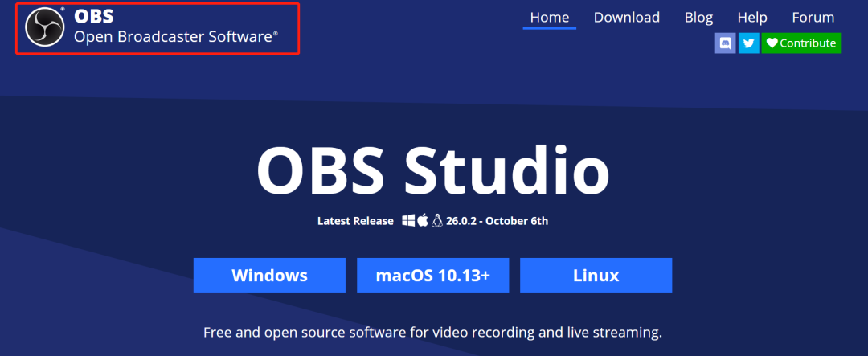Open the Blog nav item
Viewport: 868px width, 356px height.
pos(698,17)
